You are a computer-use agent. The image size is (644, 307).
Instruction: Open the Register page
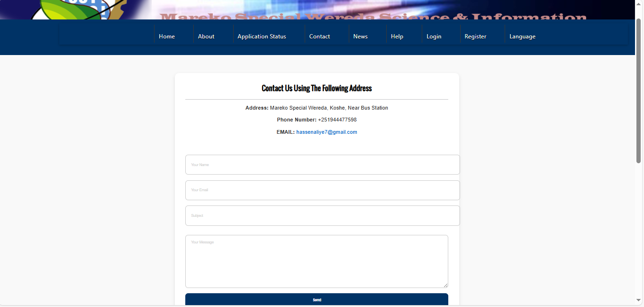[x=475, y=37]
